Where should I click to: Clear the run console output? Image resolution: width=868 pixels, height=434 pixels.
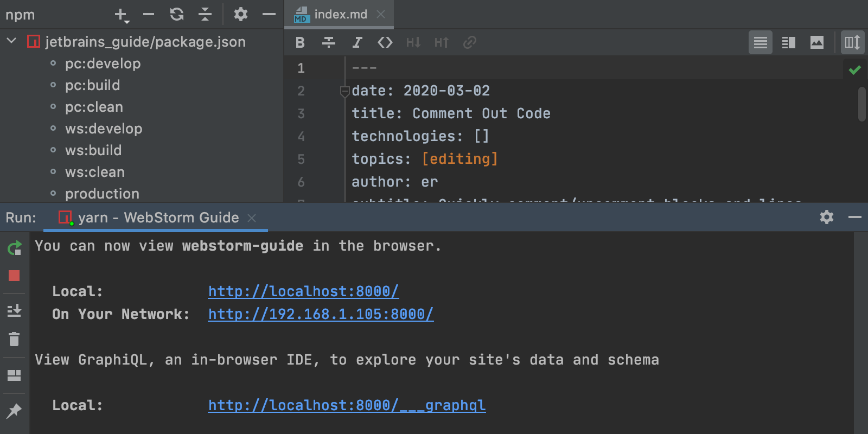(14, 339)
